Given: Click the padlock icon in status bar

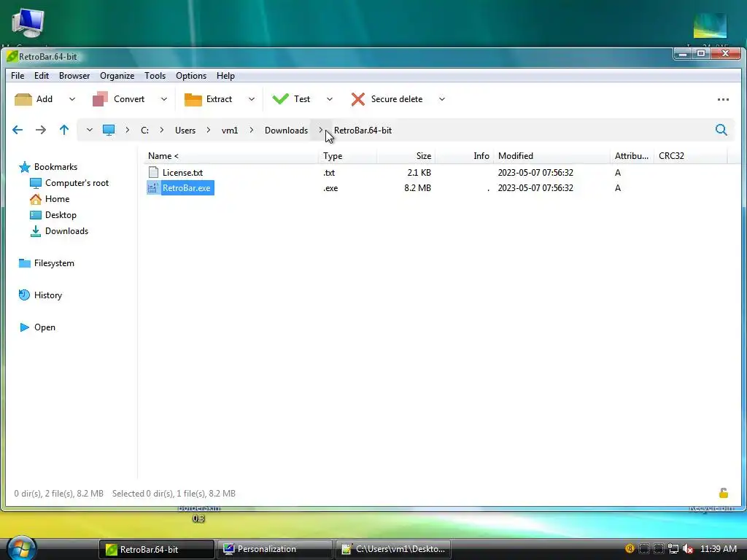Looking at the screenshot, I should (x=723, y=493).
